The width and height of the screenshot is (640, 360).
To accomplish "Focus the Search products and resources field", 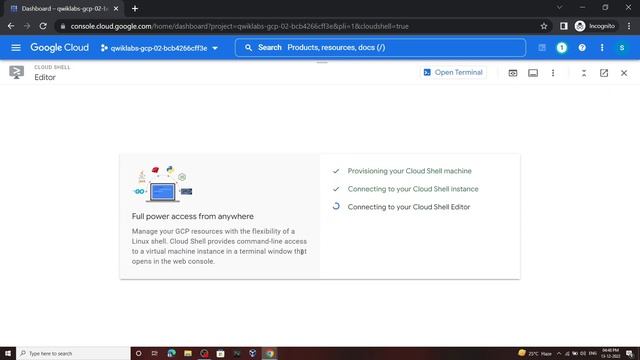I will [x=380, y=48].
